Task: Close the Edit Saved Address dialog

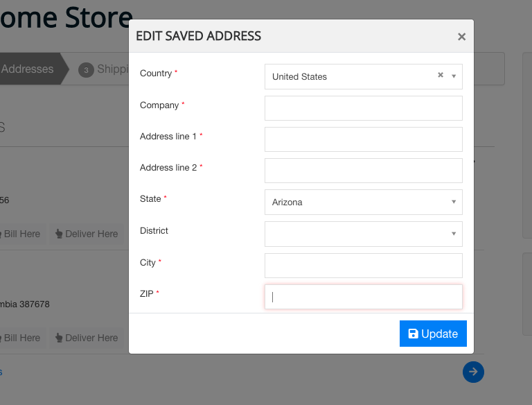Action: pos(461,37)
